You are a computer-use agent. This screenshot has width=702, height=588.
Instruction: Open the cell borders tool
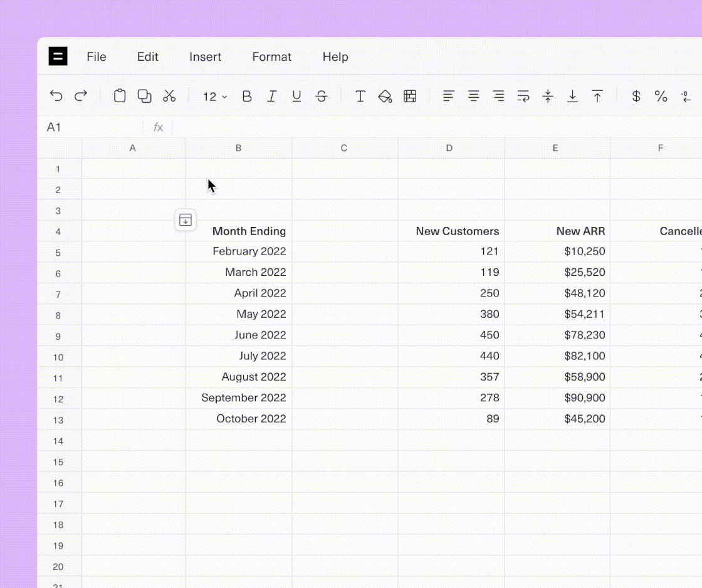coord(410,97)
